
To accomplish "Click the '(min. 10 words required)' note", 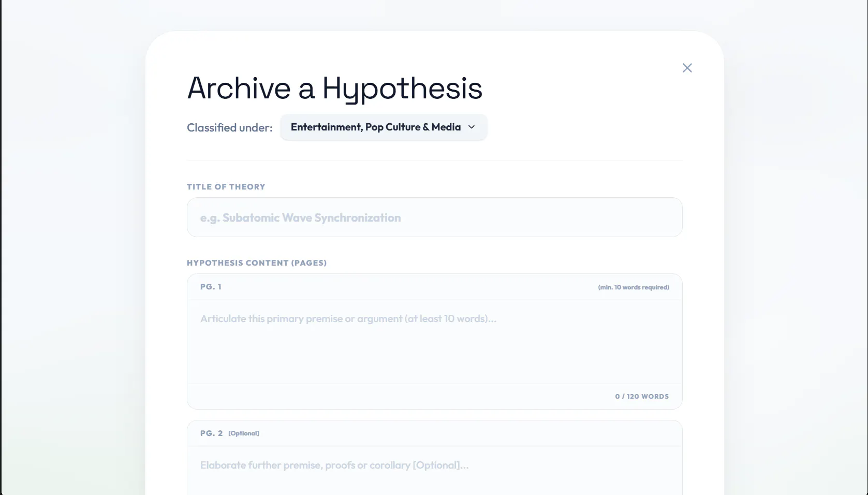I will click(x=634, y=287).
